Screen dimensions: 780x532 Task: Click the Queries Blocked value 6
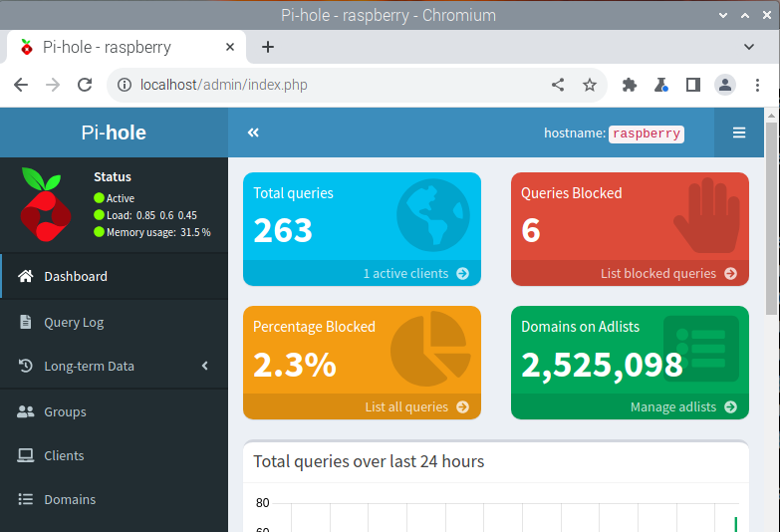pyautogui.click(x=531, y=230)
